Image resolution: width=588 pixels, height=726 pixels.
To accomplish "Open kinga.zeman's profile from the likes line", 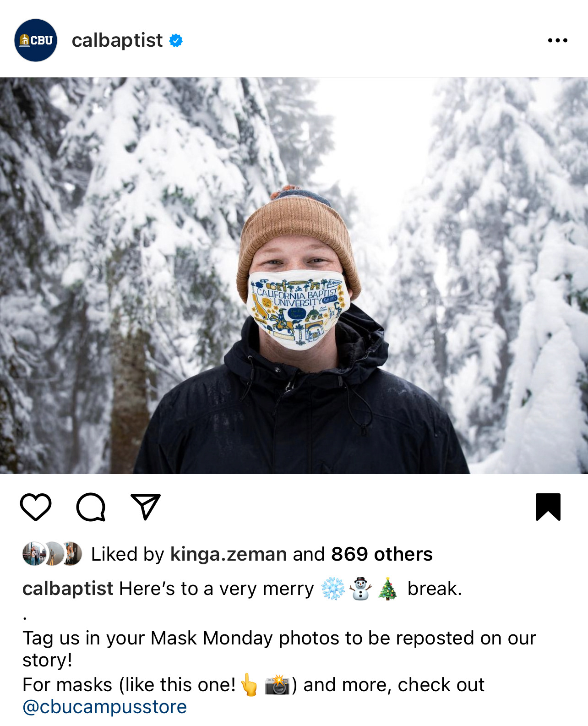I will (x=229, y=554).
